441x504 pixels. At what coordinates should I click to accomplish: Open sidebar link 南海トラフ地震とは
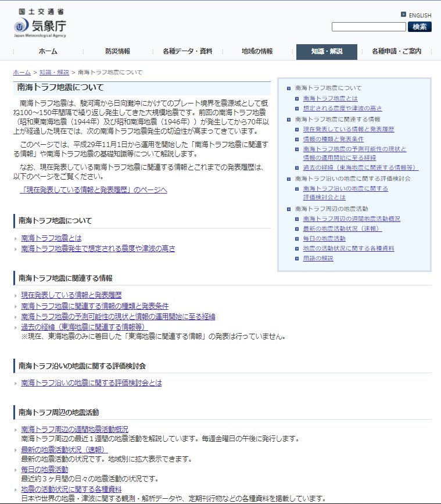330,98
